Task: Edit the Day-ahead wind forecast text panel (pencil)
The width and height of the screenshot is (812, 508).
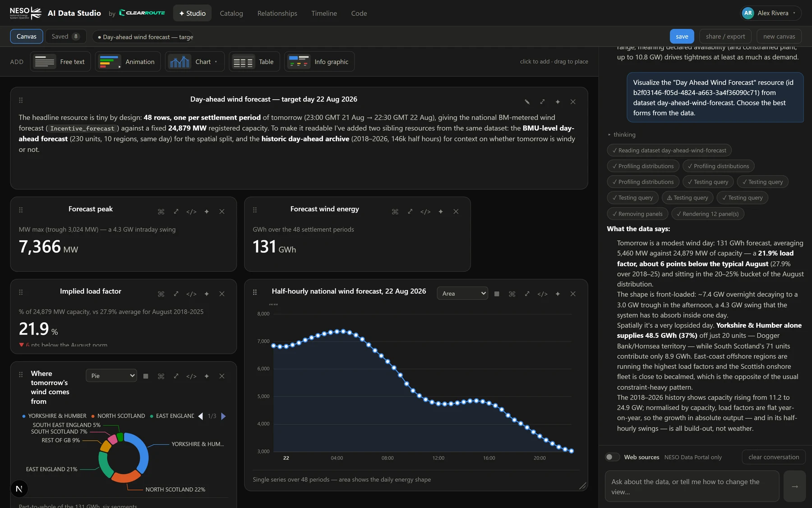Action: (527, 102)
